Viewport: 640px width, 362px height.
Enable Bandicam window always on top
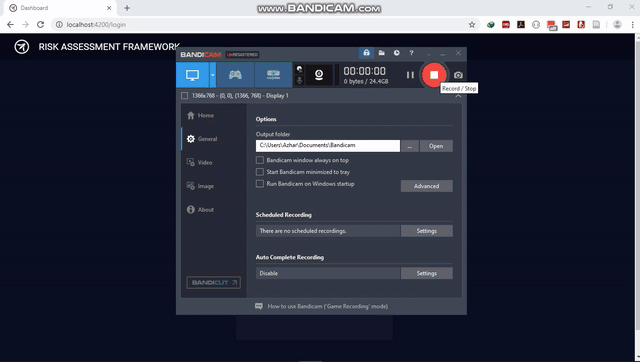coord(260,160)
